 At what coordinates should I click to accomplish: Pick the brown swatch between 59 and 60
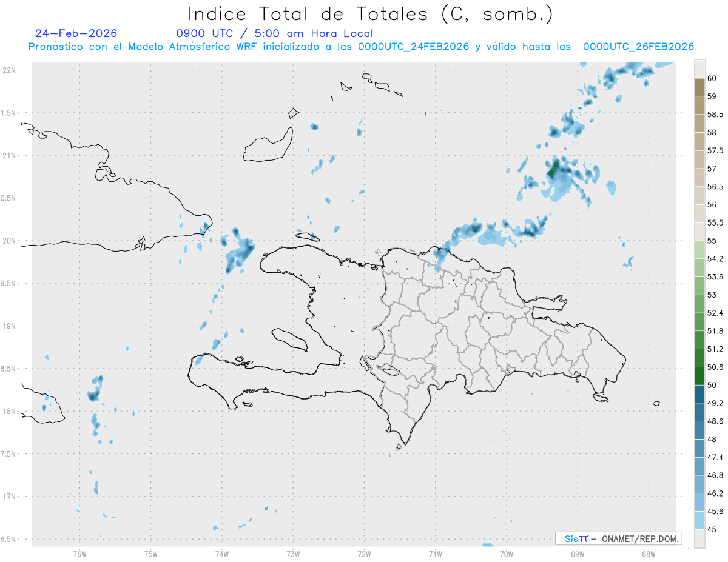699,87
